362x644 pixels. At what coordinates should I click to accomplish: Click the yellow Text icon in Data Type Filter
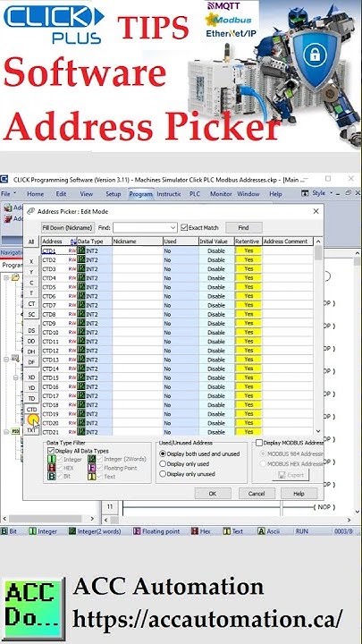pos(91,477)
